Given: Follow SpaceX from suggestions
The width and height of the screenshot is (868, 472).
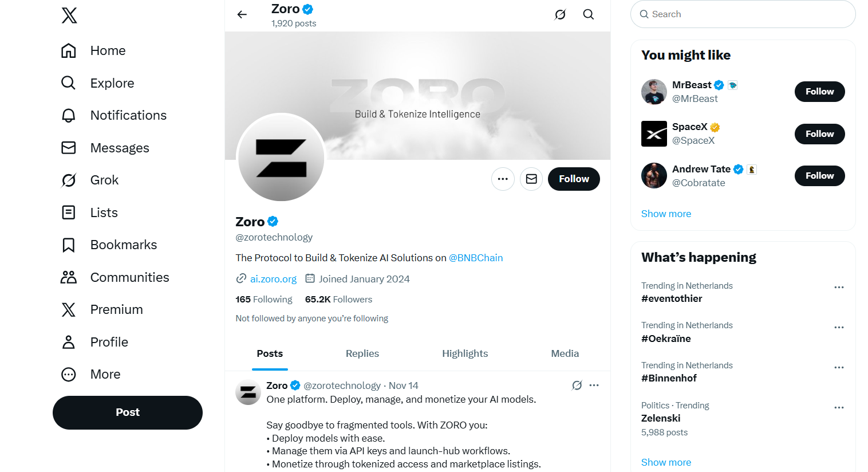Looking at the screenshot, I should [819, 134].
